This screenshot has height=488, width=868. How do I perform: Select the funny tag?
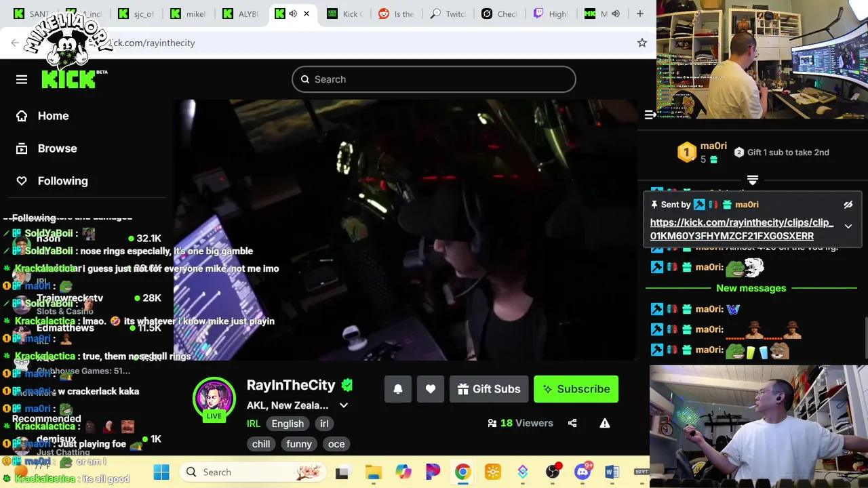(299, 444)
